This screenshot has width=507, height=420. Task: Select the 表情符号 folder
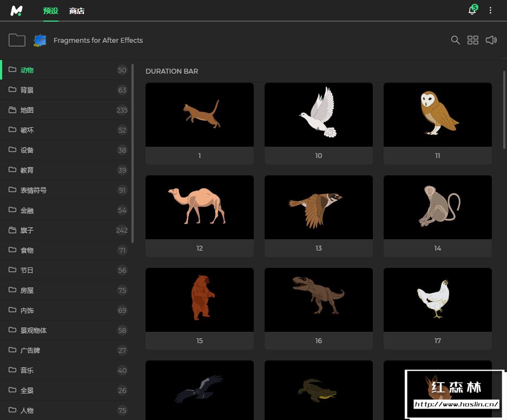pyautogui.click(x=33, y=190)
